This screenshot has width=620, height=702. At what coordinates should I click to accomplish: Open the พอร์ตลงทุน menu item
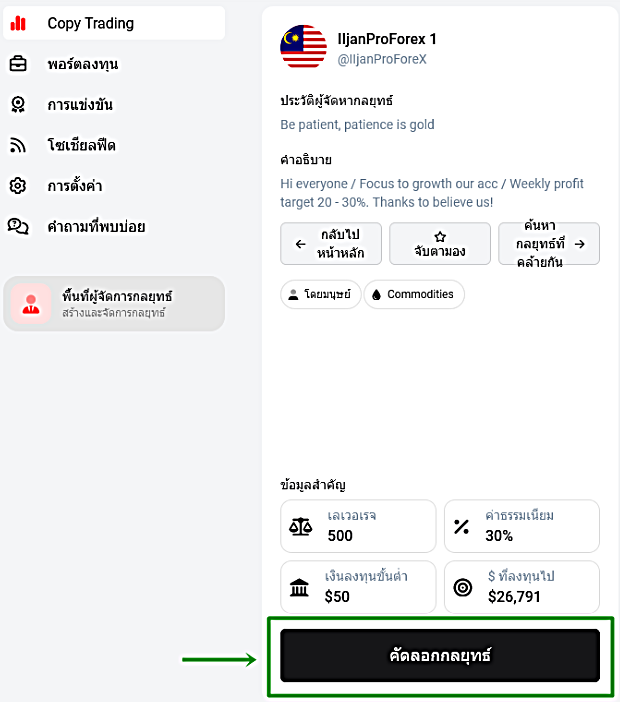[114, 64]
